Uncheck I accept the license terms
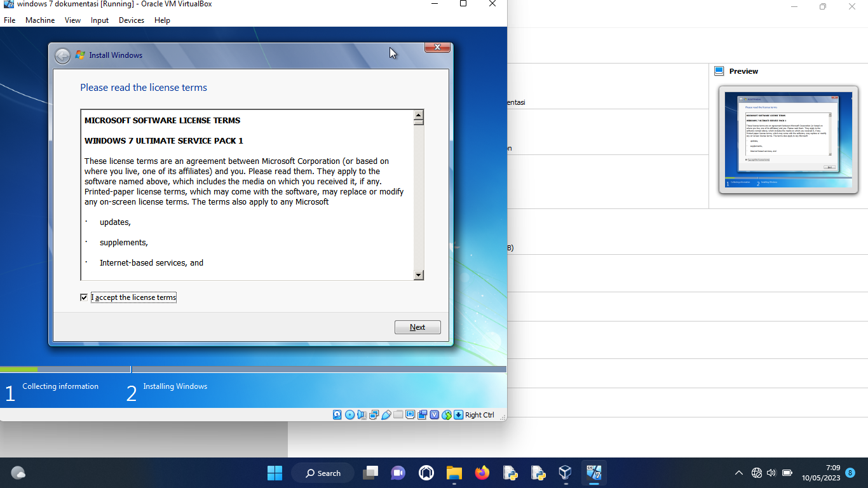Image resolution: width=868 pixels, height=488 pixels. pos(84,297)
